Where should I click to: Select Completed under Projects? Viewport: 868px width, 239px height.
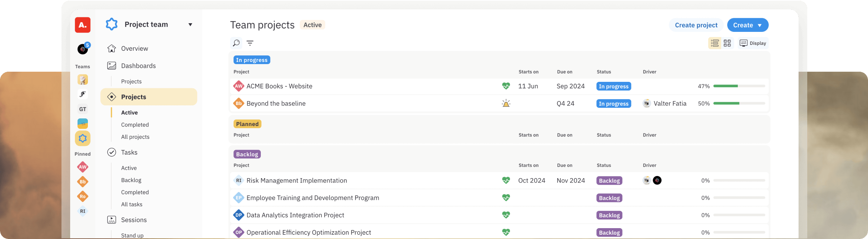[135, 125]
